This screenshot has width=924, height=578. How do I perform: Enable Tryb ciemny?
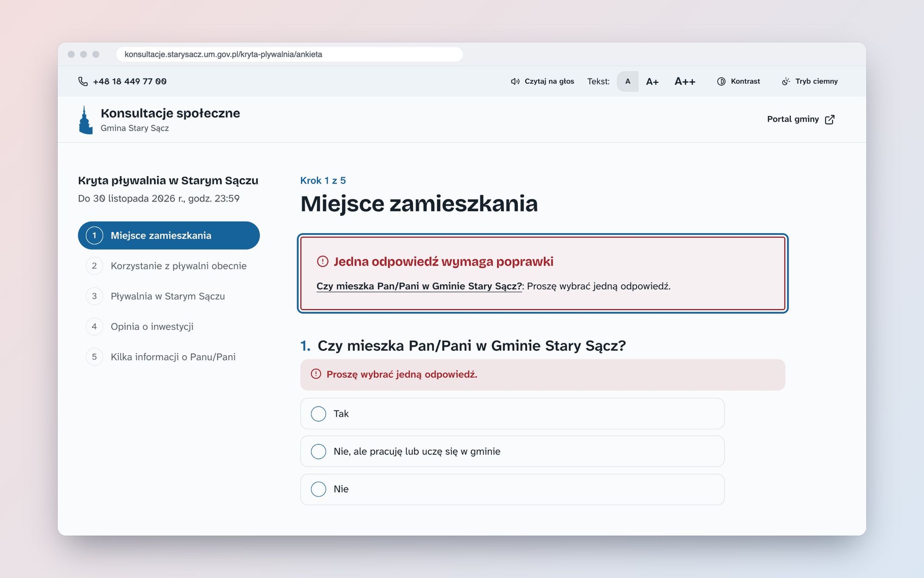[x=809, y=81]
